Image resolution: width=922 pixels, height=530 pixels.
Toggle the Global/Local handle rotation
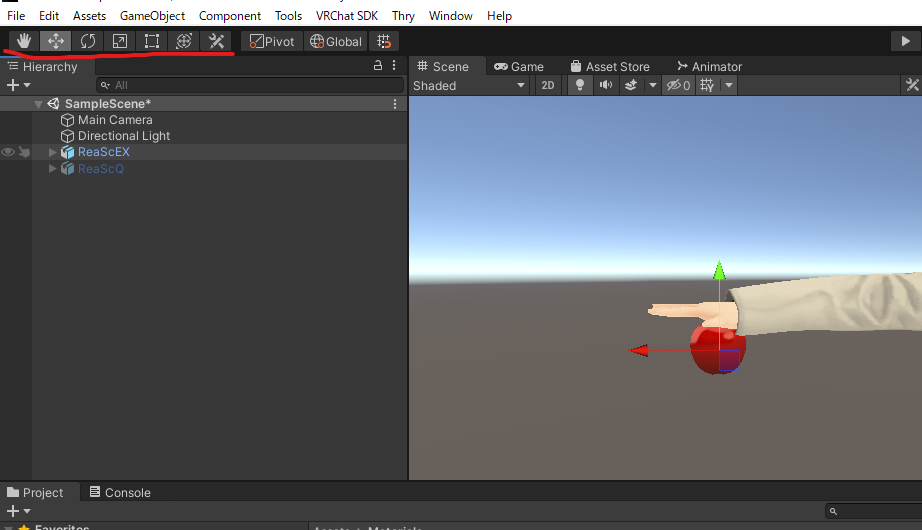click(336, 41)
